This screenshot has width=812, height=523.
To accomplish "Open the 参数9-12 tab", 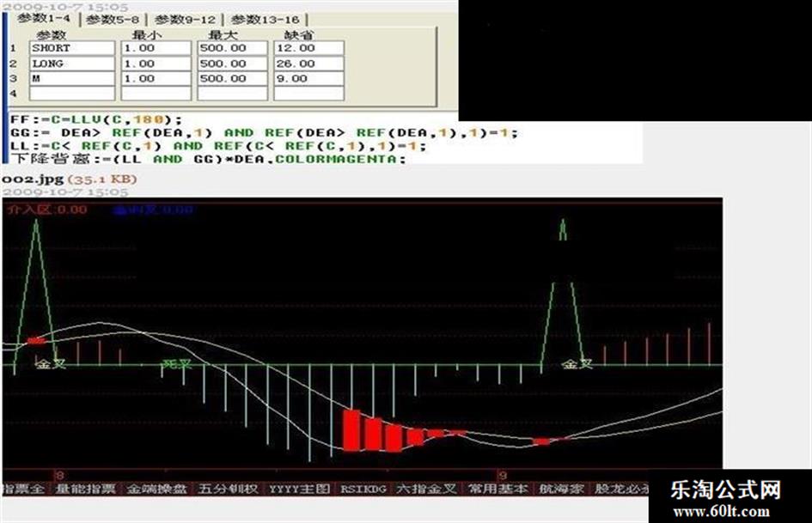I will coord(185,20).
